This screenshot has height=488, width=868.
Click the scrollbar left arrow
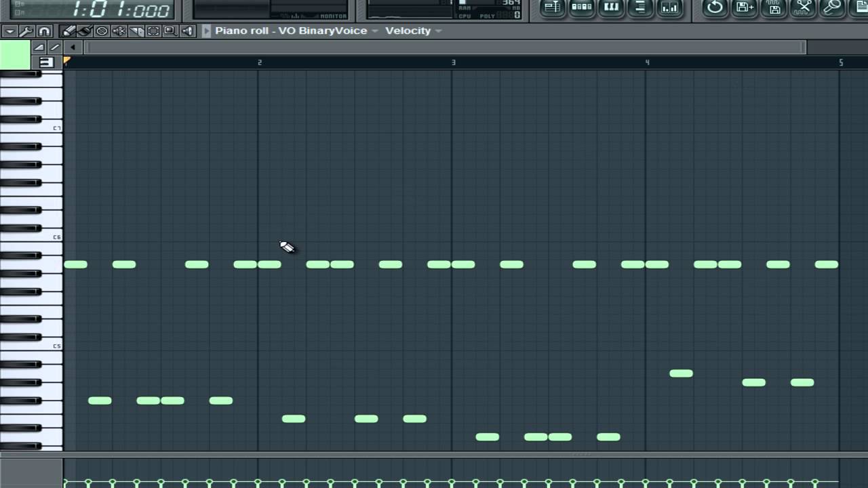coord(73,47)
